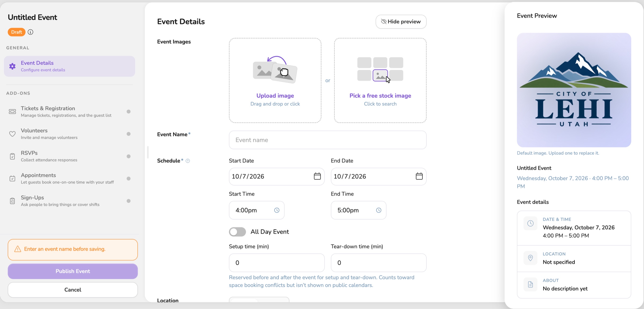Open the Volunteers sidebar section
This screenshot has height=309, width=644.
pos(69,134)
